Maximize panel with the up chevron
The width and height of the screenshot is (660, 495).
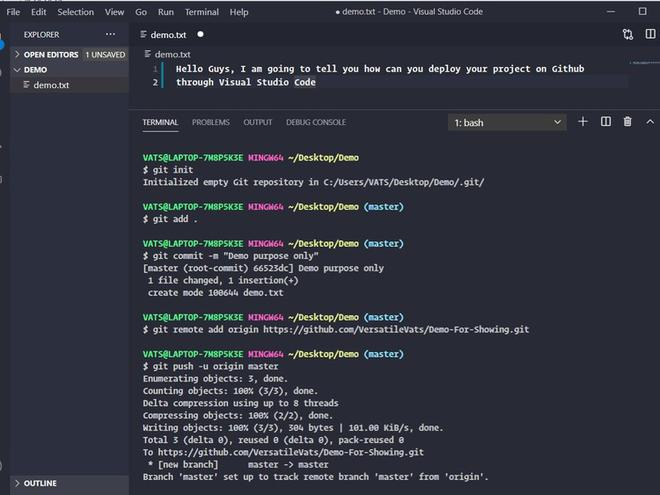(x=650, y=122)
